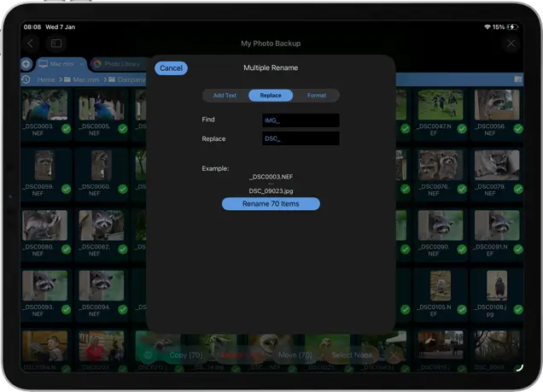The image size is (543, 392).
Task: Open the _DSC0105.NEF owl thumbnail
Action: [x=441, y=285]
